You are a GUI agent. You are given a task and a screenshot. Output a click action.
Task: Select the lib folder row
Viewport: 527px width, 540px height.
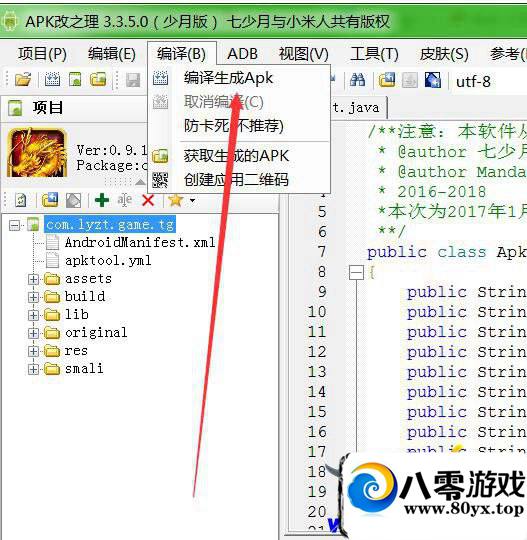click(x=76, y=314)
